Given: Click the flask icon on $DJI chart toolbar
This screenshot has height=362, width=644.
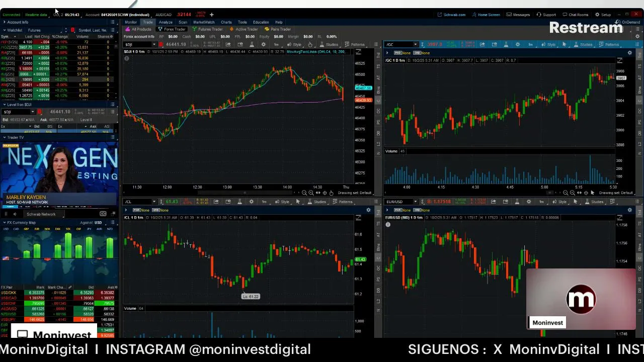Looking at the screenshot, I should click(x=252, y=44).
